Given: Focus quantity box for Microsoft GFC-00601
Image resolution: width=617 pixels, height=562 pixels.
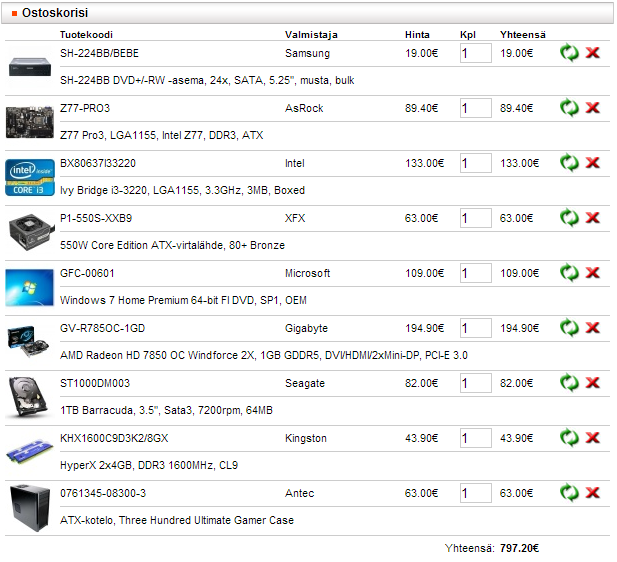Looking at the screenshot, I should click(476, 273).
